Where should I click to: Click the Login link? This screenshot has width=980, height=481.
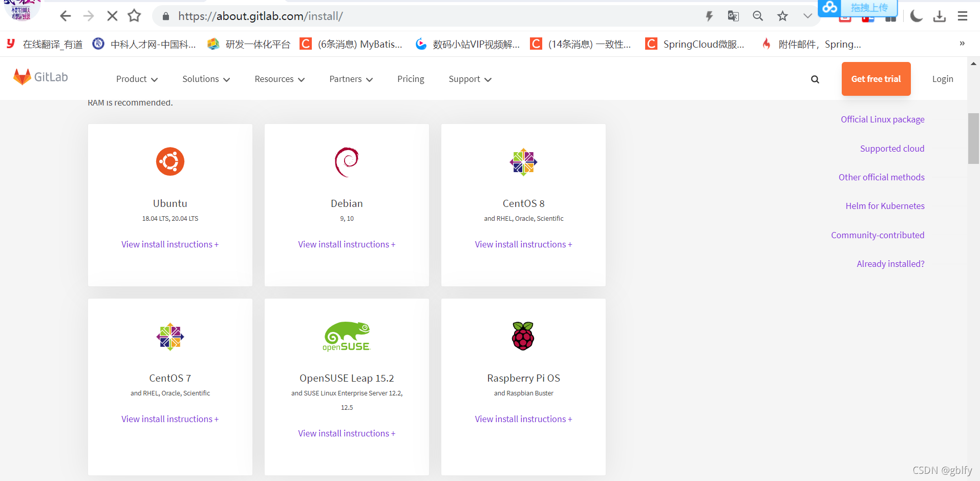click(x=943, y=79)
